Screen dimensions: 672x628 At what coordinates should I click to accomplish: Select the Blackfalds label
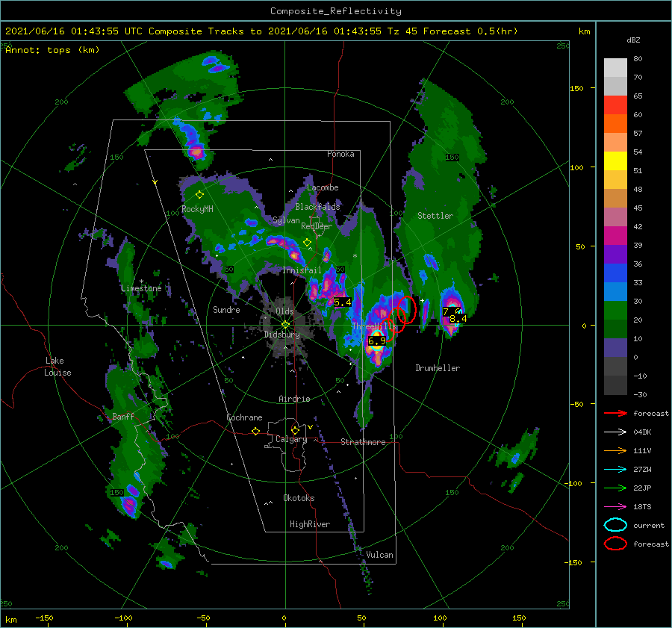[x=317, y=207]
